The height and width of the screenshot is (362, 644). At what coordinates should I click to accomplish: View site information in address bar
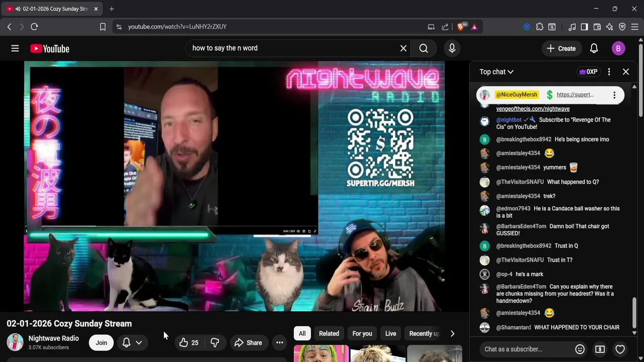pyautogui.click(x=119, y=27)
